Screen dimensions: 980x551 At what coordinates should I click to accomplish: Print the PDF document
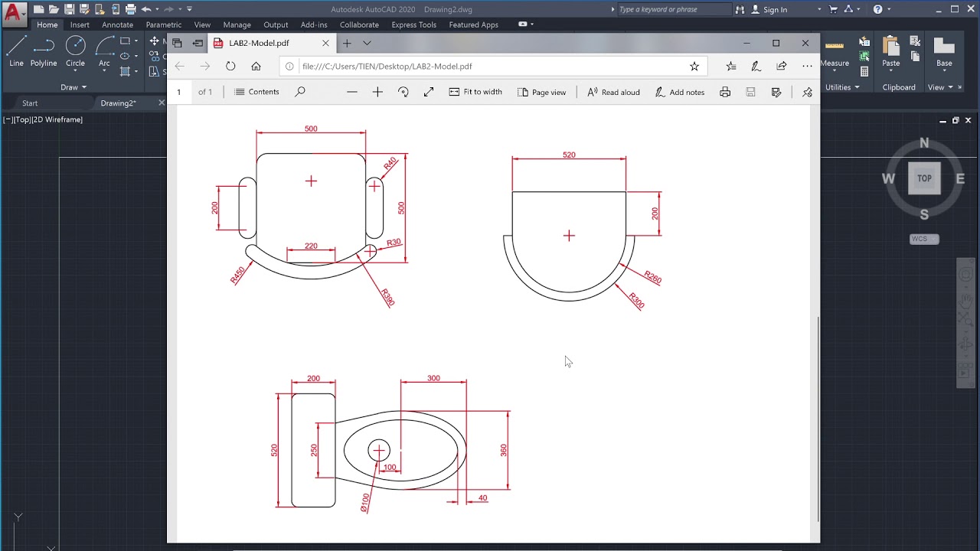click(725, 92)
